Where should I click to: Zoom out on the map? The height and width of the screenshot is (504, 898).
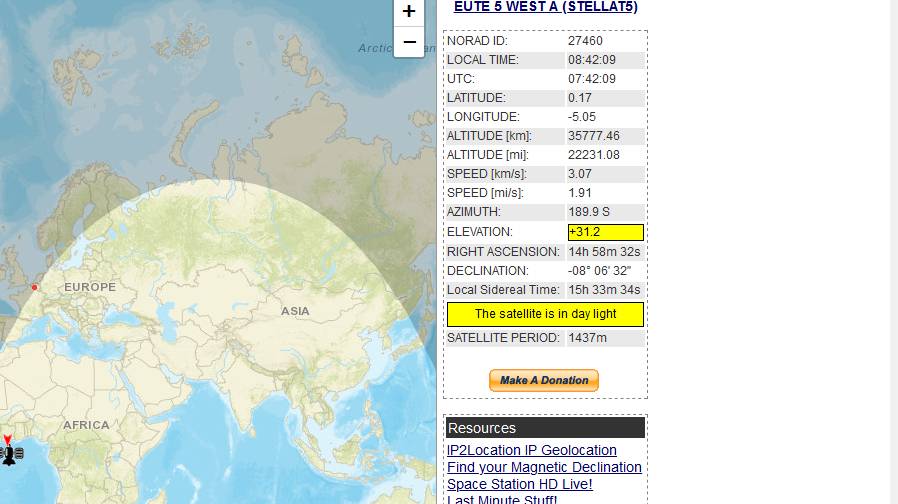pos(409,42)
